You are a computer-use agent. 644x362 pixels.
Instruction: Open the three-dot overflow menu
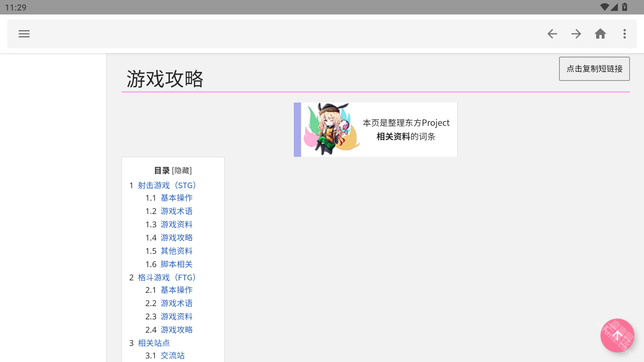[x=624, y=34]
